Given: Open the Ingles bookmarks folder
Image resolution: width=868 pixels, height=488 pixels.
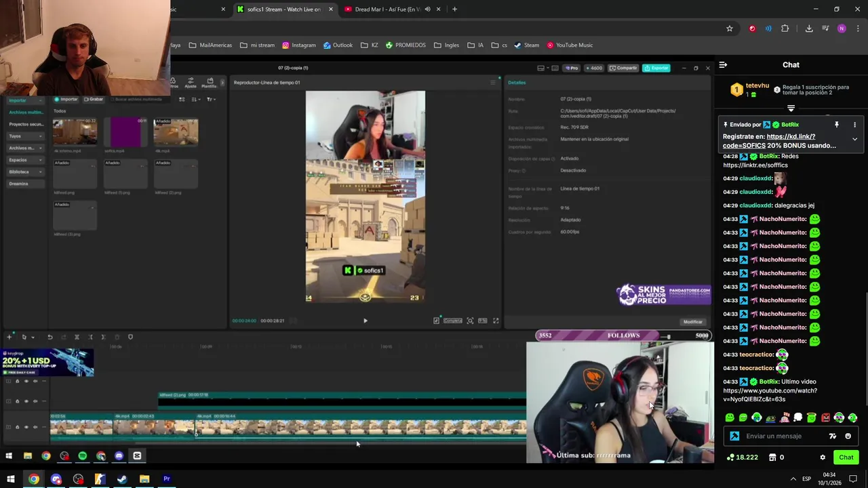Looking at the screenshot, I should (446, 45).
